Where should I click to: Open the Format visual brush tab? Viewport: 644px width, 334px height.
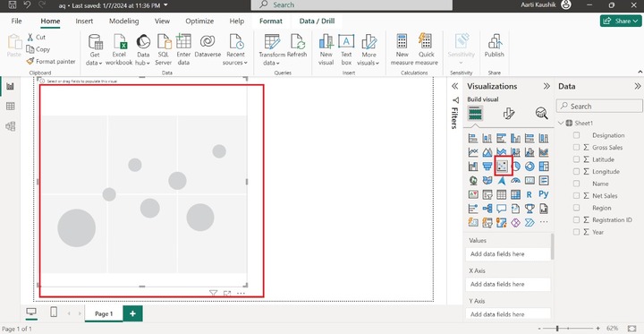(508, 113)
